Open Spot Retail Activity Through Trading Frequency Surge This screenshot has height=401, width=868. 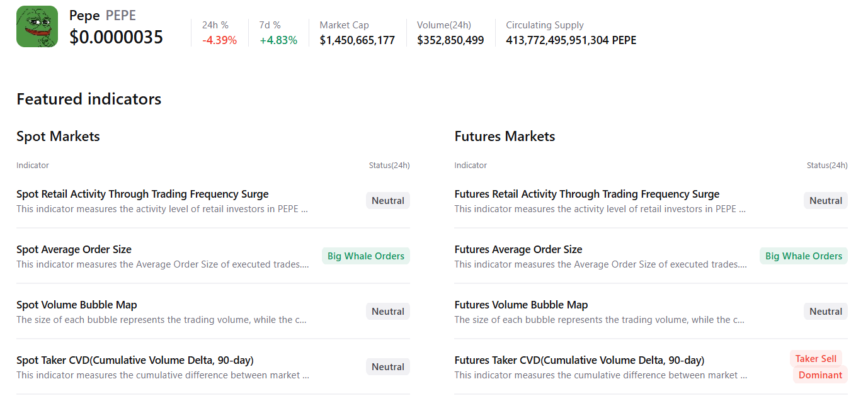point(142,195)
